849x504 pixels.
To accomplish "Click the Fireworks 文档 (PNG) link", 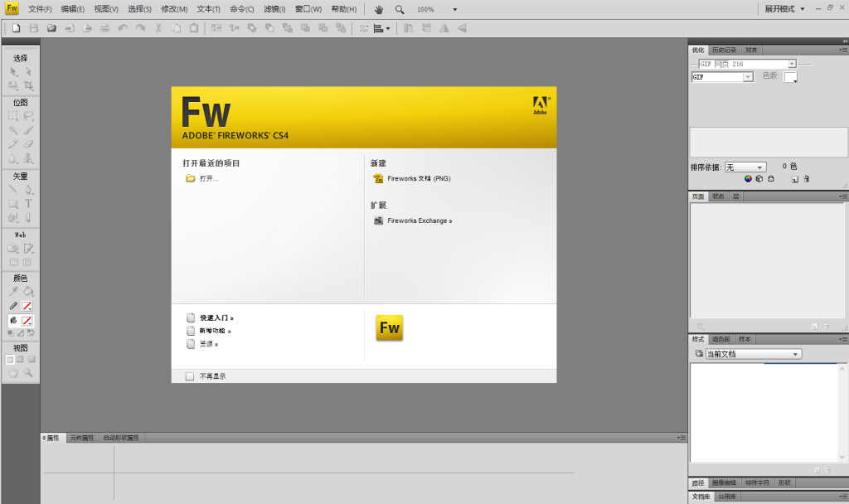I will (419, 178).
